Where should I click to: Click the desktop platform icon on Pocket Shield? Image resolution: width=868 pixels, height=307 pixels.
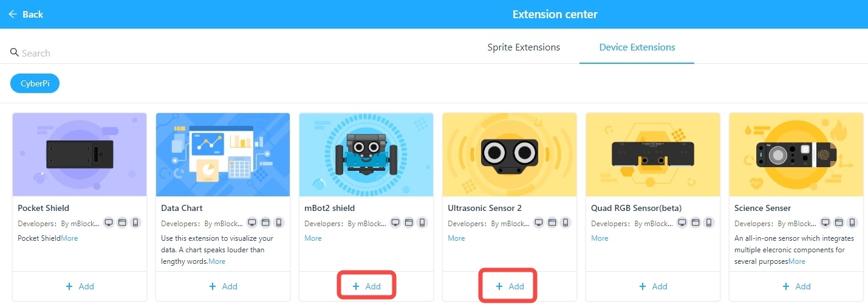point(109,223)
